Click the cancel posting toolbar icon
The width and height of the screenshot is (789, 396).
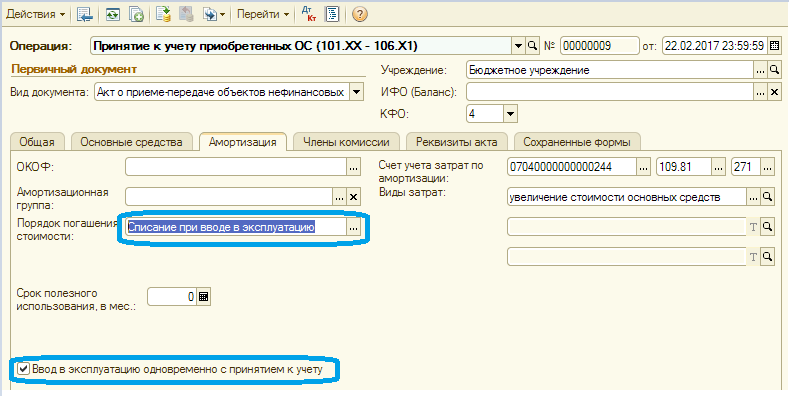click(187, 15)
